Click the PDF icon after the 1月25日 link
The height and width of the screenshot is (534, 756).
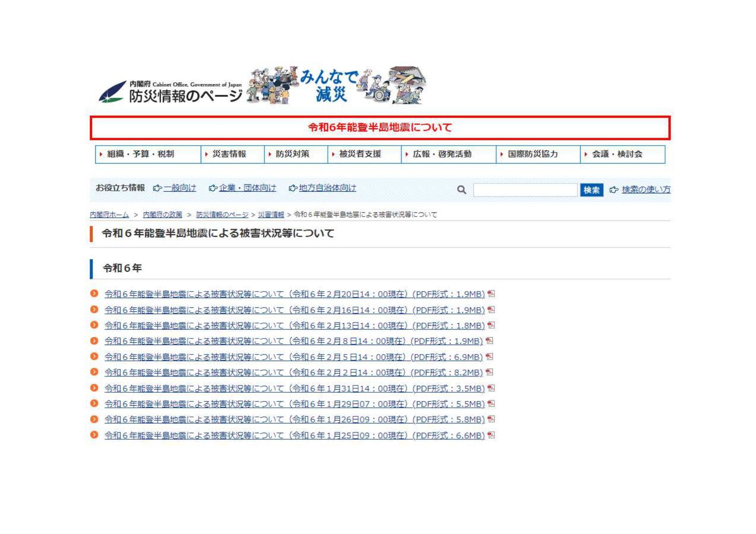(491, 435)
